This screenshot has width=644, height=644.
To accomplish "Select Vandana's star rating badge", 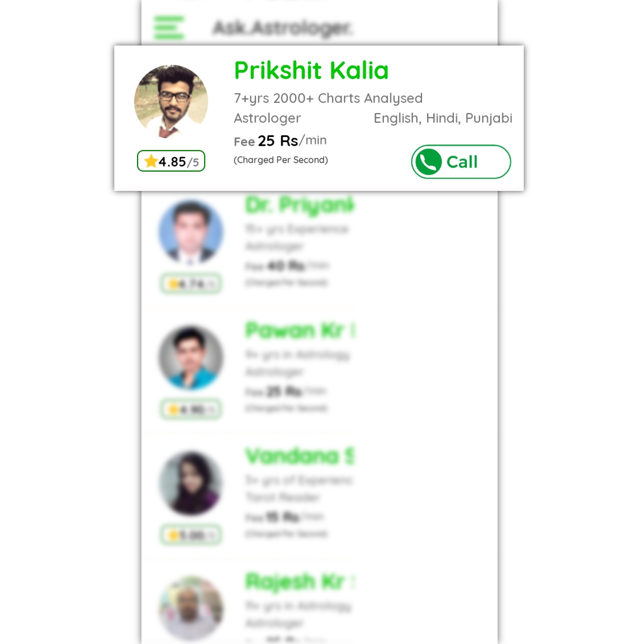I will pos(191,535).
